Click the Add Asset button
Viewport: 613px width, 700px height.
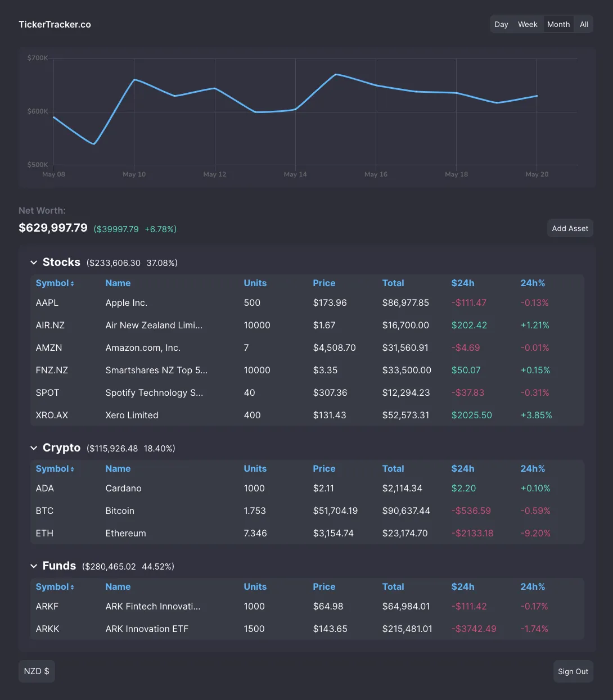(570, 228)
